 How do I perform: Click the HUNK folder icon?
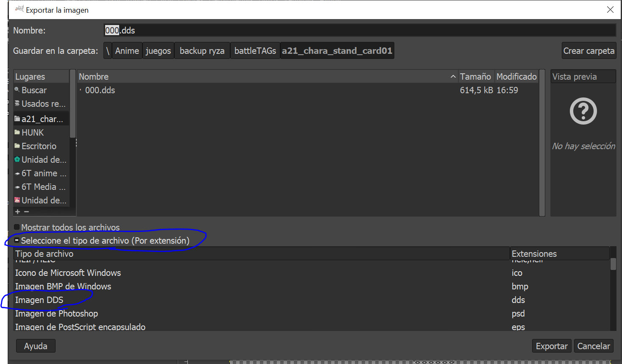(x=17, y=133)
